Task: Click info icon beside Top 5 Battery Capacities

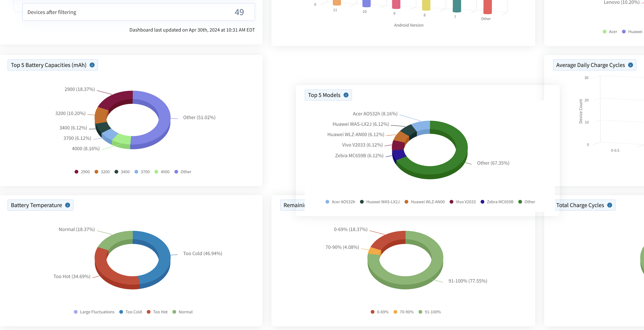Action: tap(92, 65)
